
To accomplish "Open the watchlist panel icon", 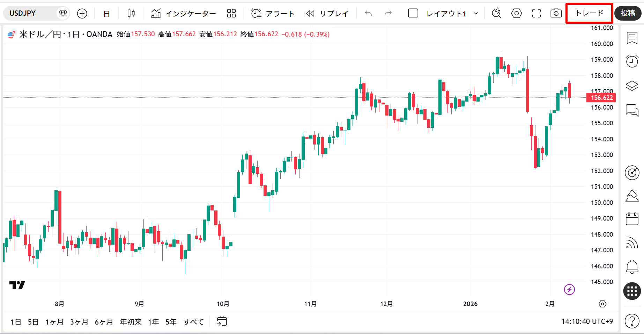I will (x=632, y=38).
